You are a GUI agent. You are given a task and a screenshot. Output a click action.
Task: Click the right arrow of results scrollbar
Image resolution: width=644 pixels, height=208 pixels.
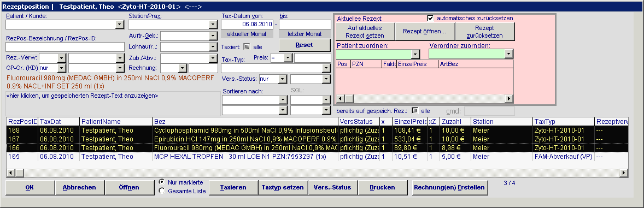(x=624, y=173)
